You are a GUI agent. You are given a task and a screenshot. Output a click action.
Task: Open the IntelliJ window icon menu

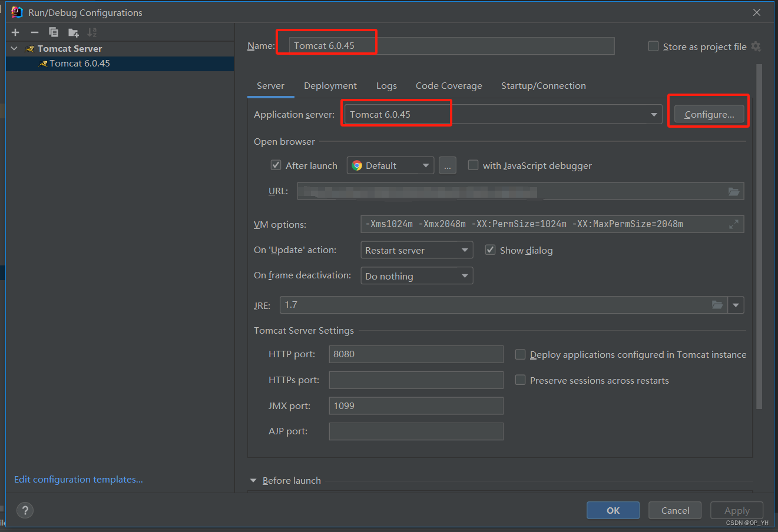pos(16,12)
